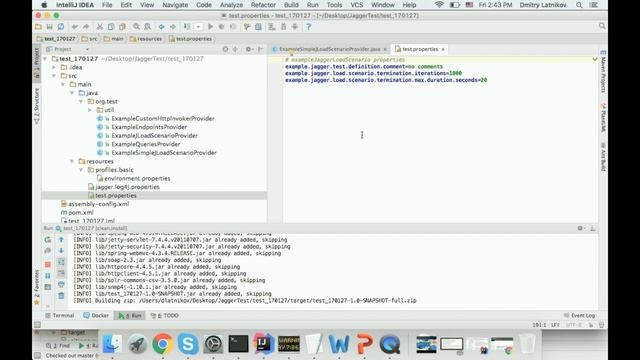The width and height of the screenshot is (640, 360).
Task: Click the navigate Forward arrow icon
Action: pyautogui.click(x=173, y=27)
